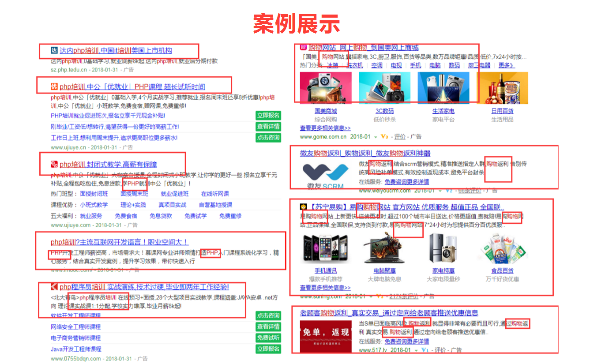This screenshot has width=605, height=364.
Task: Click 查看更多相关信息>> under Gome result
Action: point(325,128)
